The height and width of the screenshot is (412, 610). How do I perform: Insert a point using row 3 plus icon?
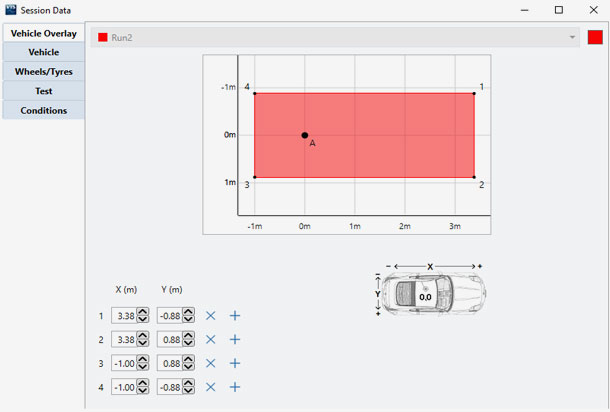pos(235,364)
